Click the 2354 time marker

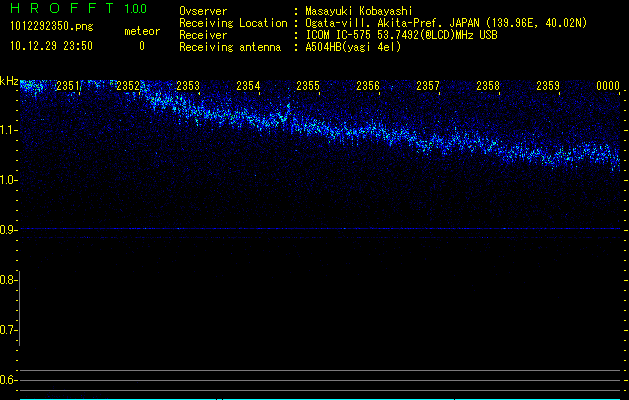(248, 86)
